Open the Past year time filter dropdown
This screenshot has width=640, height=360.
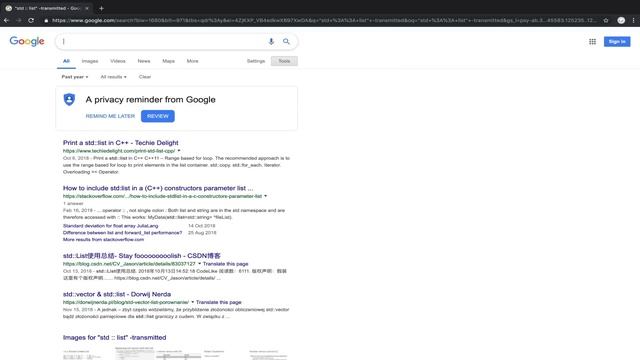click(75, 77)
